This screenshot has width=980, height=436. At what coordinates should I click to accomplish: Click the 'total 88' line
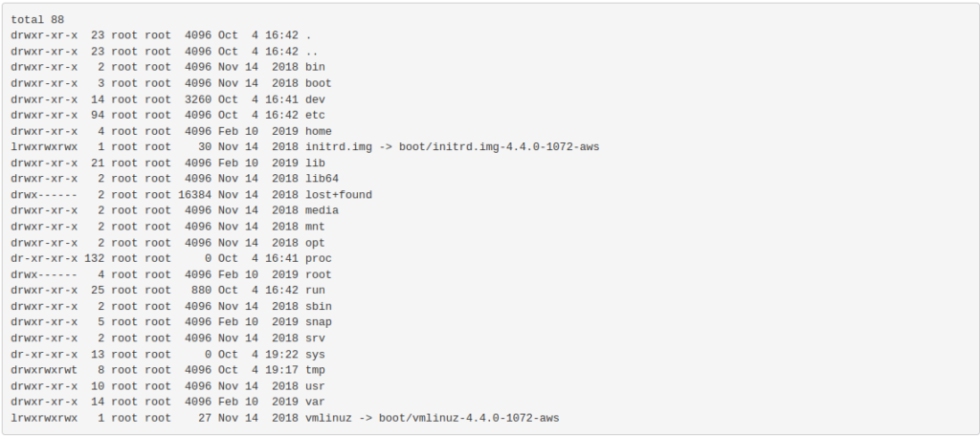(x=37, y=20)
